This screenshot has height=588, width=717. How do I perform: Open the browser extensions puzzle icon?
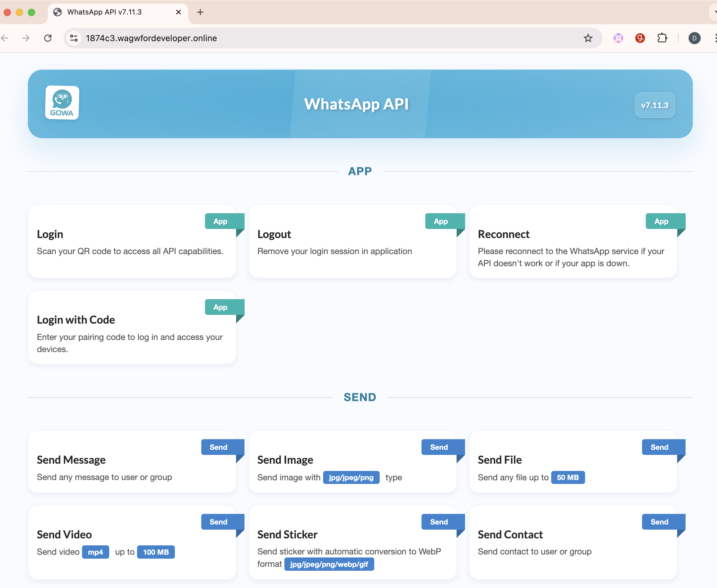663,38
